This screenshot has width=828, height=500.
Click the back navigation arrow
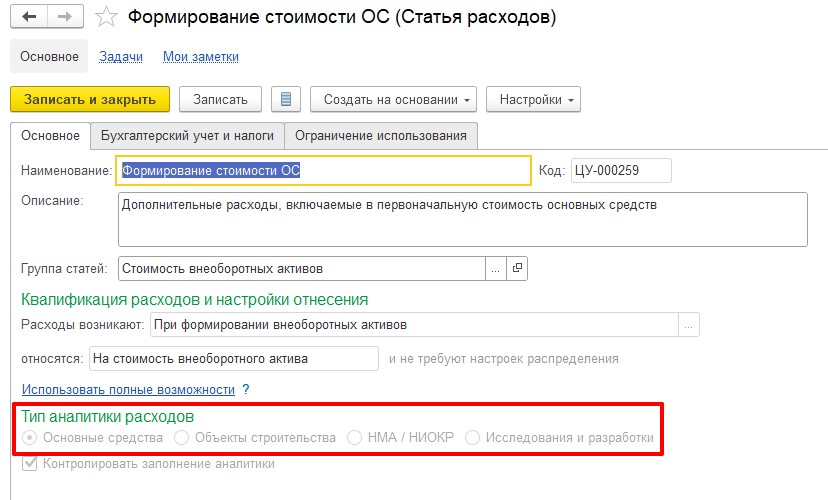point(30,18)
